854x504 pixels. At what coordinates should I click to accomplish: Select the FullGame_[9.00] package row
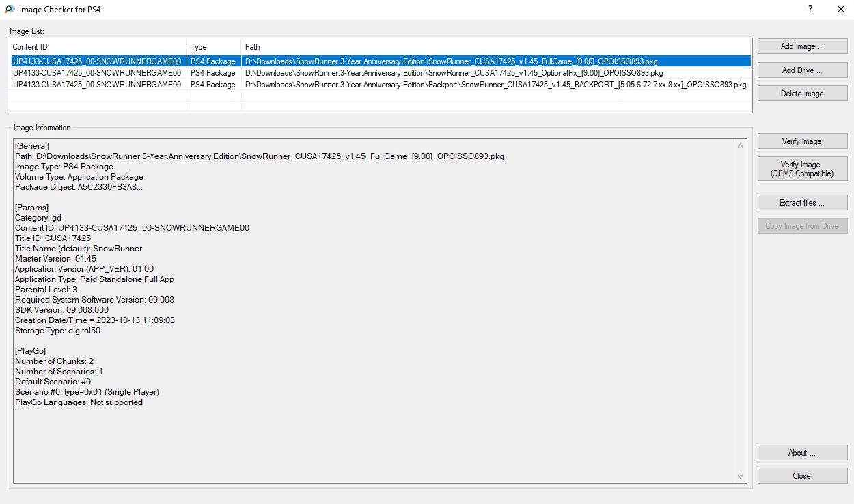pyautogui.click(x=380, y=61)
